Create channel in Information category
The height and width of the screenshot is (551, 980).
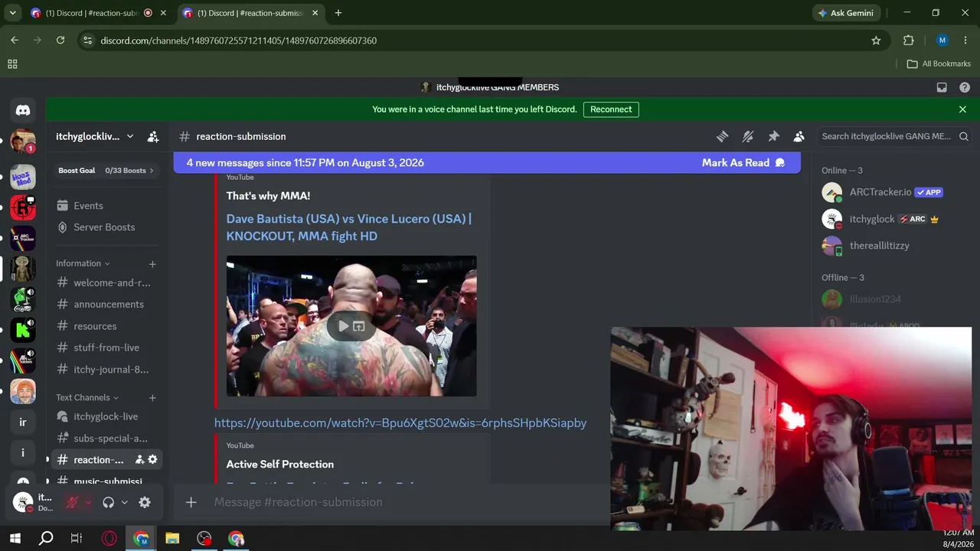[x=152, y=264]
